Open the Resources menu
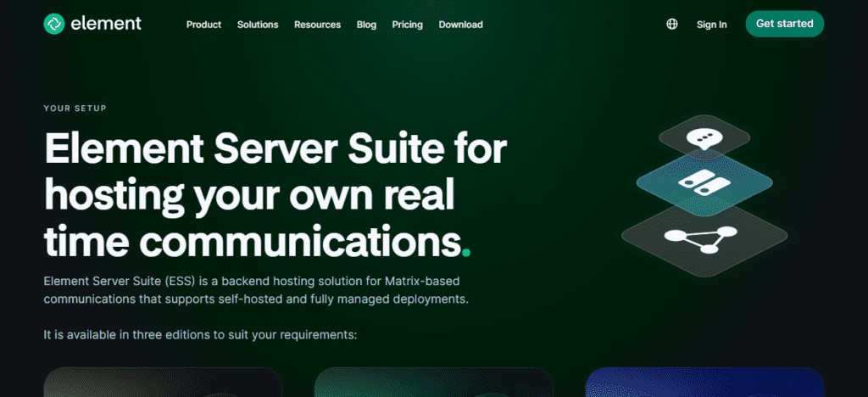This screenshot has width=868, height=397. pos(318,25)
